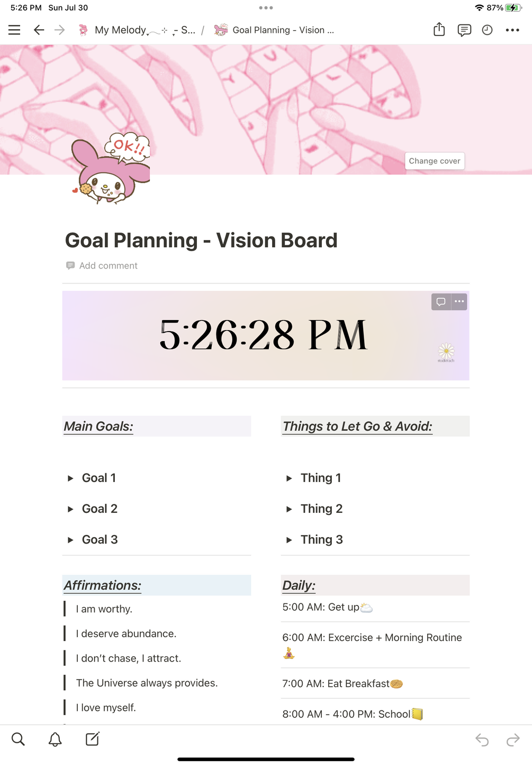This screenshot has width=532, height=766.
Task: Click Add comment below the title
Action: point(108,266)
